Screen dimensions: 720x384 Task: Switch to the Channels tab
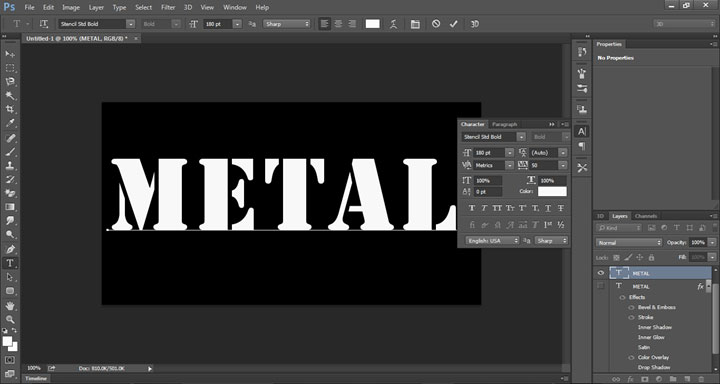[x=646, y=216]
